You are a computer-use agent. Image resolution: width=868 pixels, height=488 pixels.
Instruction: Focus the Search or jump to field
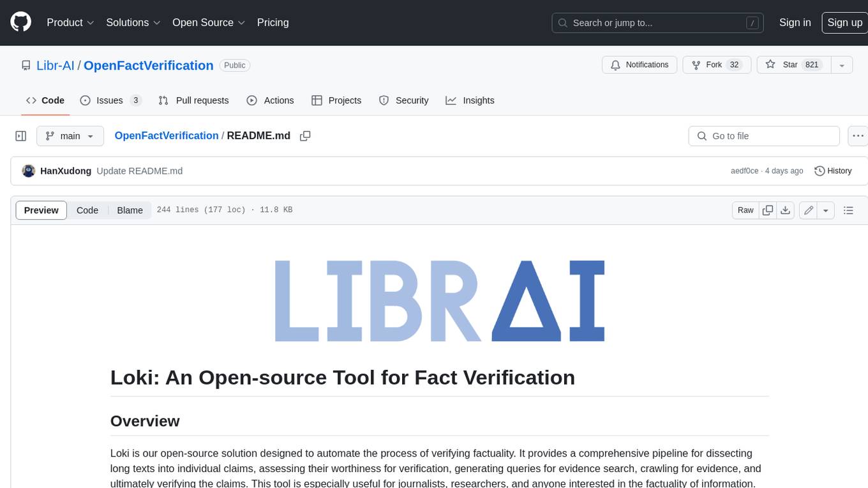click(x=659, y=23)
